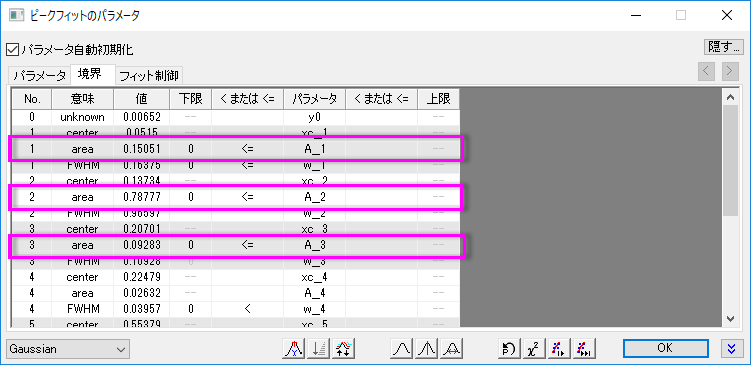The image size is (751, 365).
Task: Click the unknown meaning cell
Action: point(82,117)
